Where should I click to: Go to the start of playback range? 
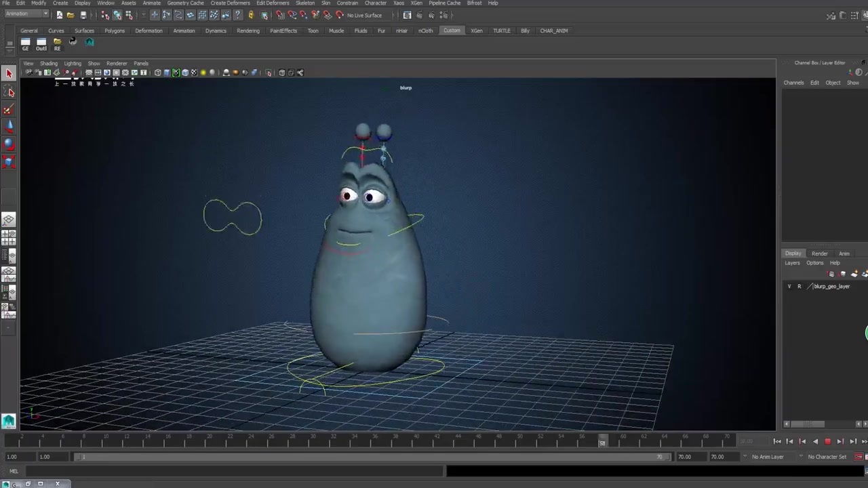point(777,441)
